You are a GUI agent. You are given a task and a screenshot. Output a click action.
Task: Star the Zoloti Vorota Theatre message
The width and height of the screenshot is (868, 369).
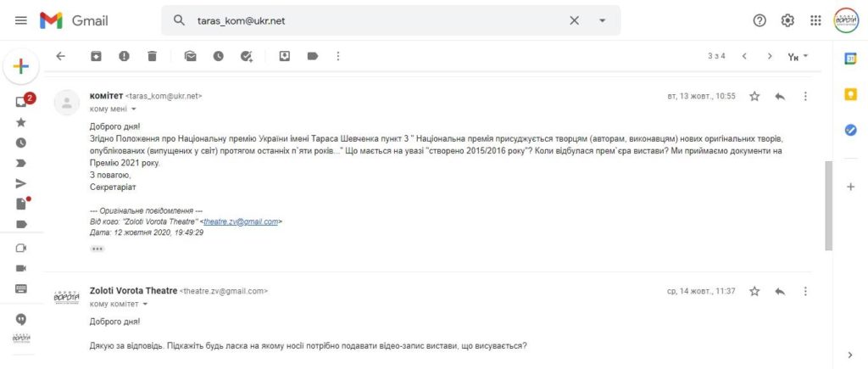[754, 292]
